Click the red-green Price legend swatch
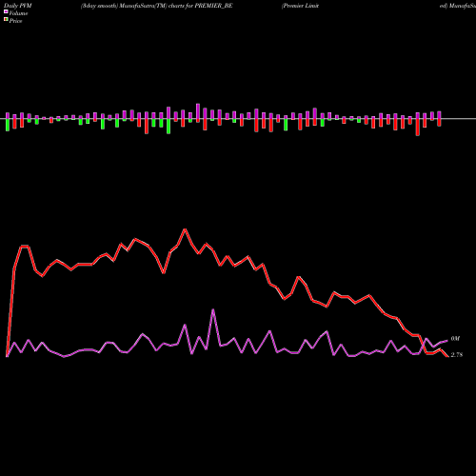The height and width of the screenshot is (476, 476). coord(6,20)
